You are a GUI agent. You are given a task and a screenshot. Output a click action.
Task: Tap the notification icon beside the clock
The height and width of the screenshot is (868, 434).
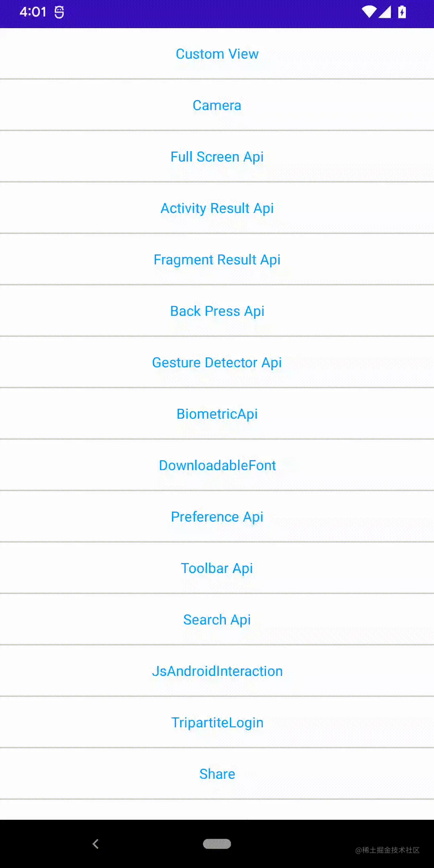coord(59,12)
